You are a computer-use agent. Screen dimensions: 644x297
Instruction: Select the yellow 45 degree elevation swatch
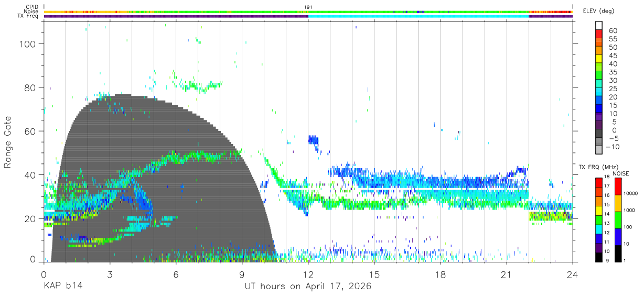point(599,58)
